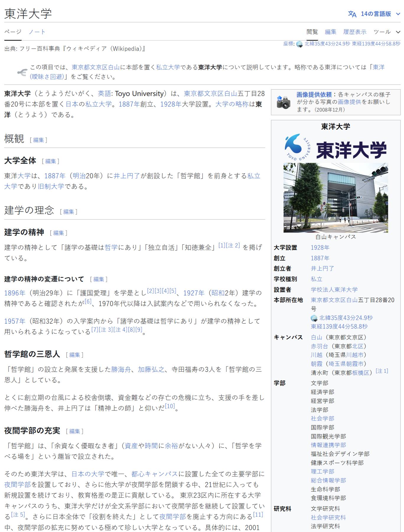Open the 都心キャンパス link

coord(154,474)
